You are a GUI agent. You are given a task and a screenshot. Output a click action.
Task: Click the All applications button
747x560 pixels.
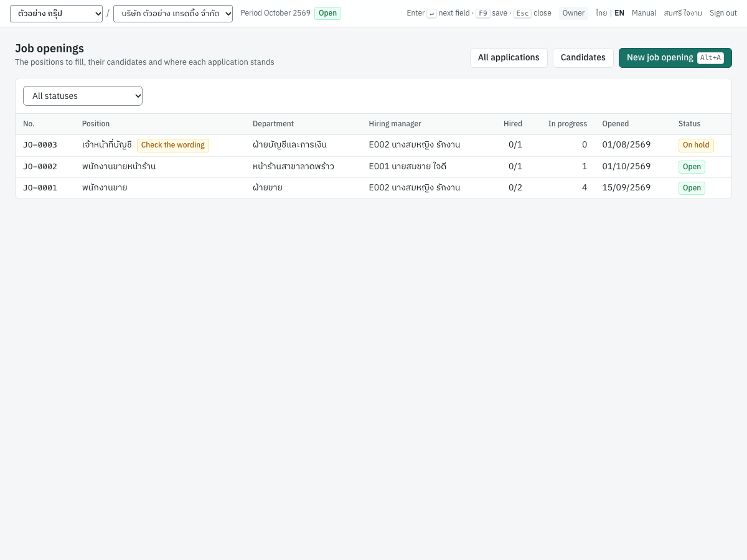pos(509,58)
